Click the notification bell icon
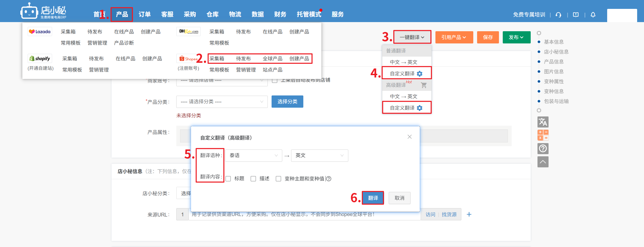This screenshot has height=247, width=644. 593,15
